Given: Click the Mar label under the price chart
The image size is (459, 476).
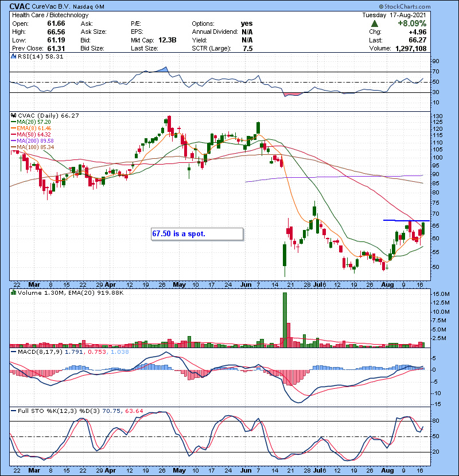Looking at the screenshot, I should coord(34,285).
